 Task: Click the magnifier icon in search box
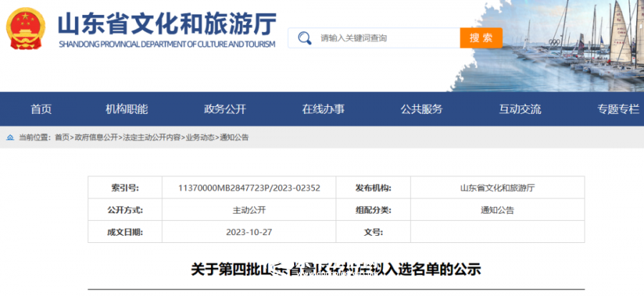[x=304, y=38]
